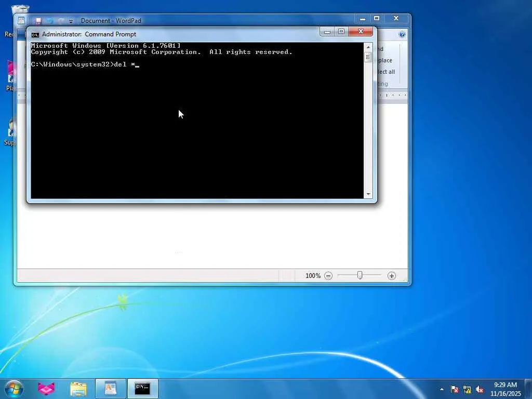This screenshot has width=532, height=399.
Task: Click the muted volume speaker tray icon
Action: [x=480, y=390]
